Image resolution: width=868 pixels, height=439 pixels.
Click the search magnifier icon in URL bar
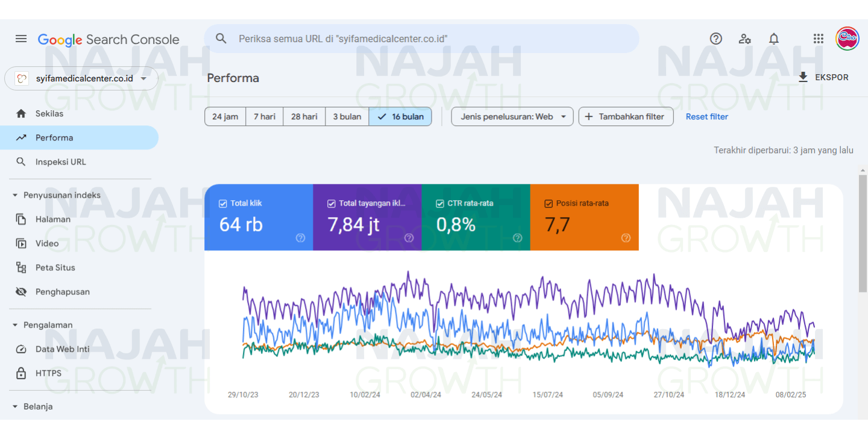click(x=221, y=39)
